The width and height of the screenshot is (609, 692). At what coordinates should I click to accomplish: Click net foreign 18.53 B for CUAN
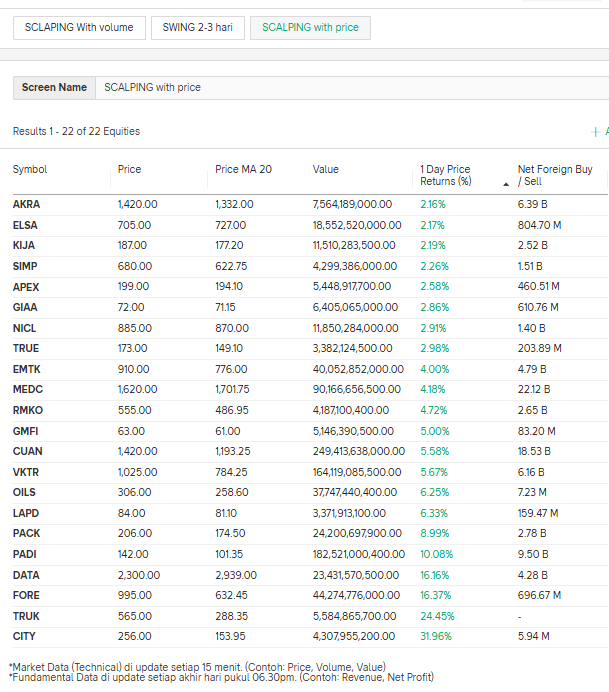point(534,451)
